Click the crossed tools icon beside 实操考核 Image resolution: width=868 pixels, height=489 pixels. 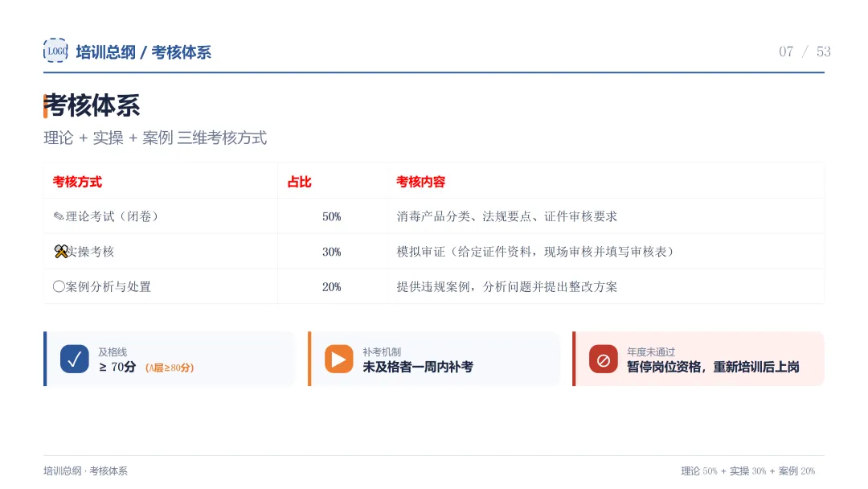[60, 252]
